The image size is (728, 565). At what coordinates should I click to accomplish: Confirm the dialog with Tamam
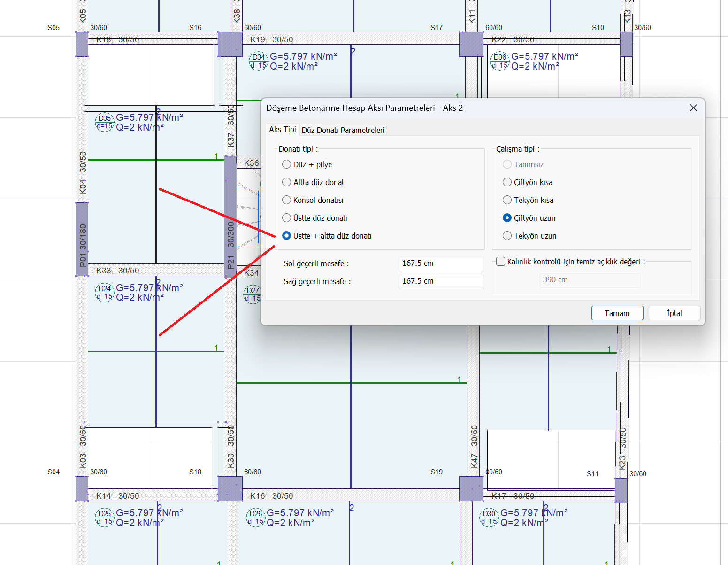(x=617, y=313)
